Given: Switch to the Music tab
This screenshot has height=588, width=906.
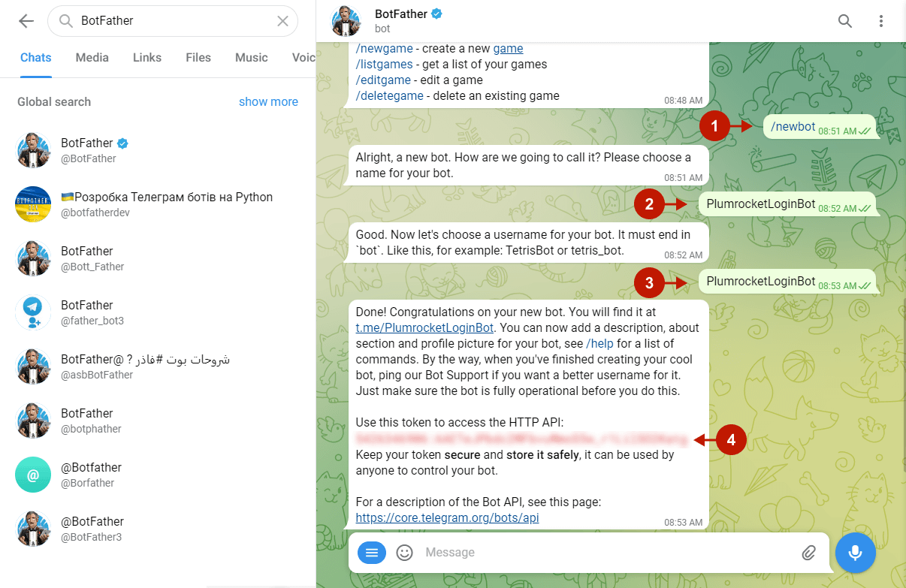Looking at the screenshot, I should pyautogui.click(x=252, y=58).
